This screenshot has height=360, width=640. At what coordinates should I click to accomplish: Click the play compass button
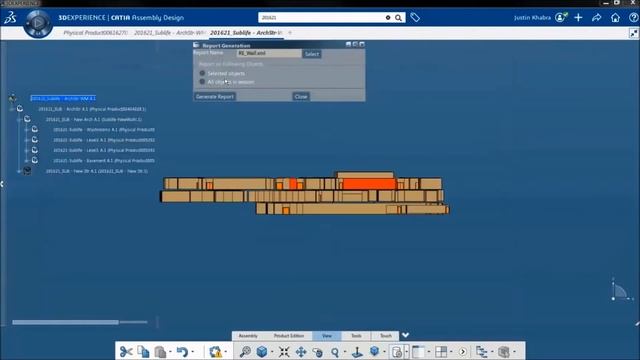point(38,23)
